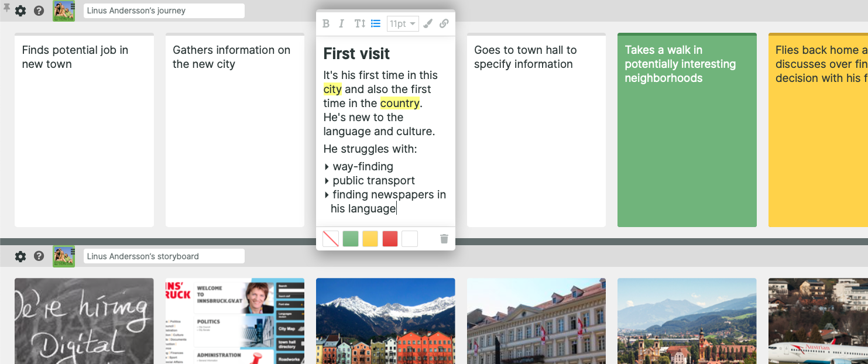
Task: Click the persona avatar in the journey header
Action: (64, 11)
